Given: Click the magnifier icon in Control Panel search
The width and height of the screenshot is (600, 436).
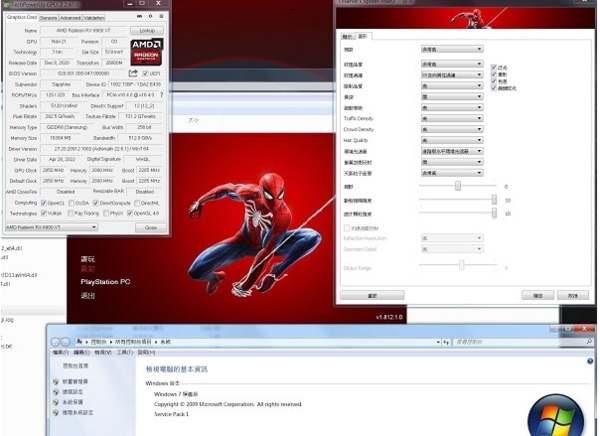Looking at the screenshot, I should tap(589, 341).
